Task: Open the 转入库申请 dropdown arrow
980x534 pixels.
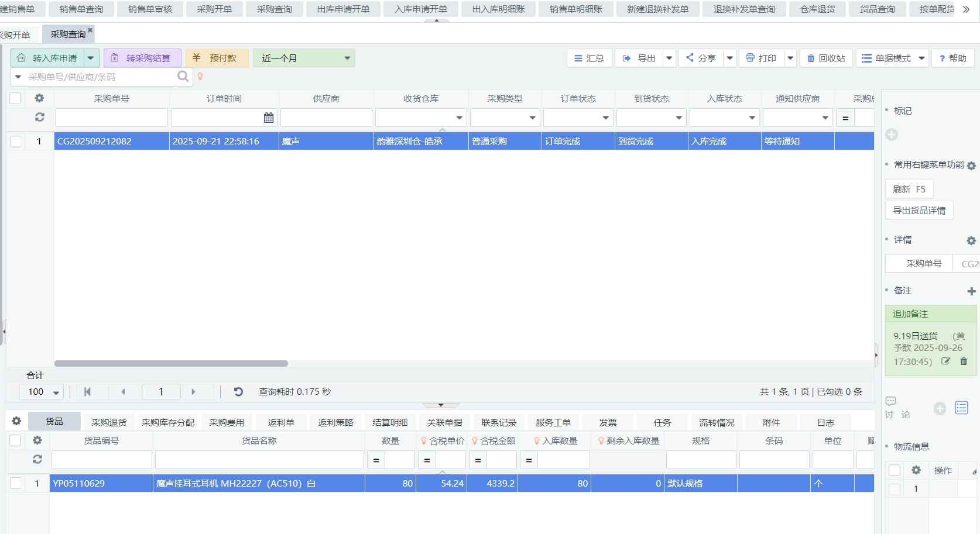Action: tap(91, 58)
